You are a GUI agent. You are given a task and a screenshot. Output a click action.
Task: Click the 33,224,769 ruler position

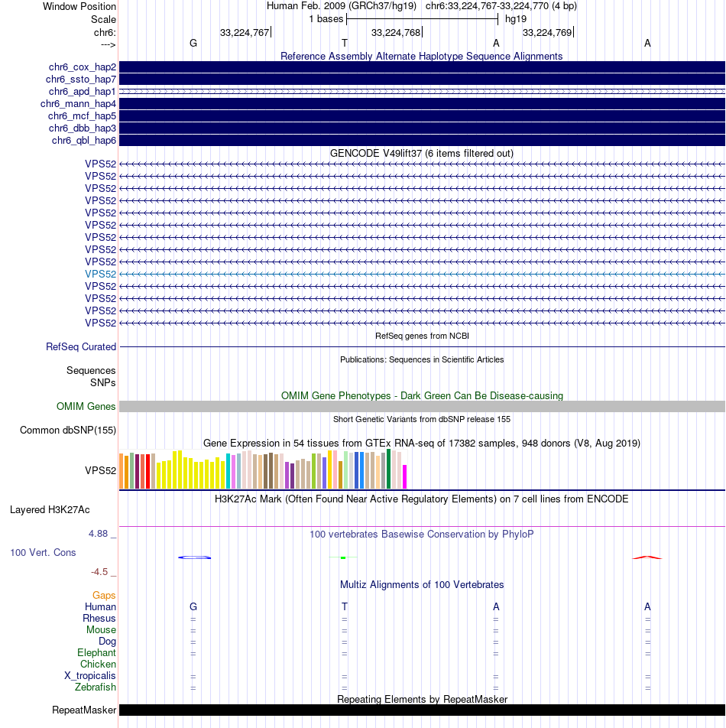coord(547,32)
